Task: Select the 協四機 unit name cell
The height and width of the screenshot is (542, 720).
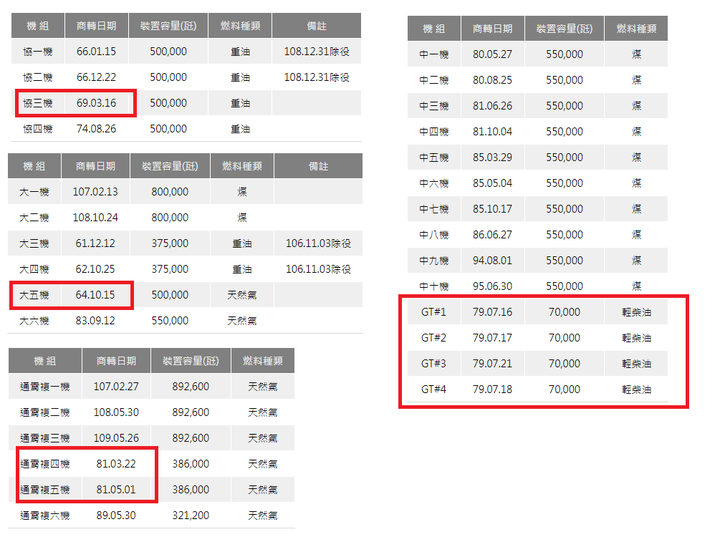Action: pos(38,129)
